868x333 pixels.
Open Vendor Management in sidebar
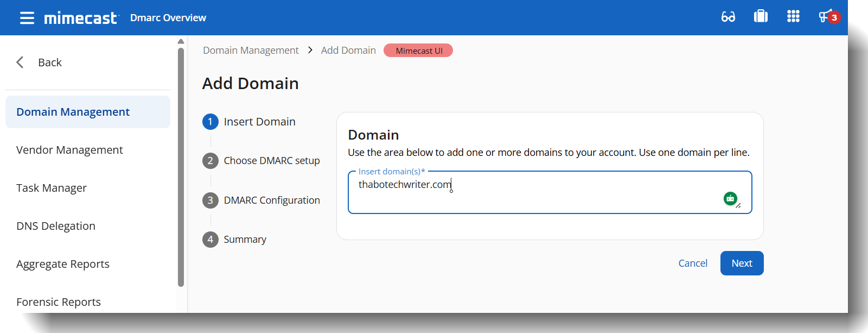[x=69, y=150]
